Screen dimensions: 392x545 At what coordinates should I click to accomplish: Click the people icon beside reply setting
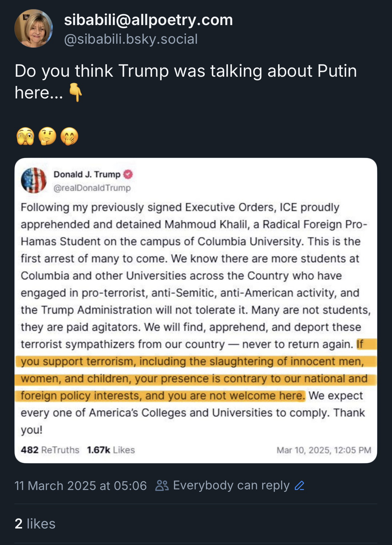pos(162,485)
